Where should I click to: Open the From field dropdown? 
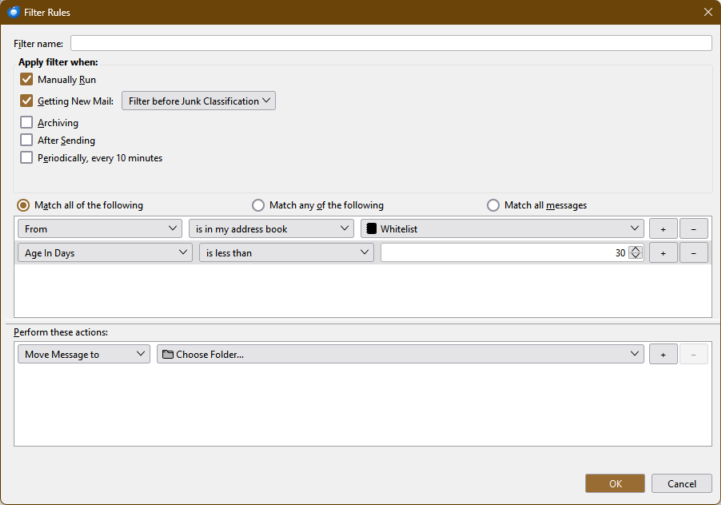point(99,229)
